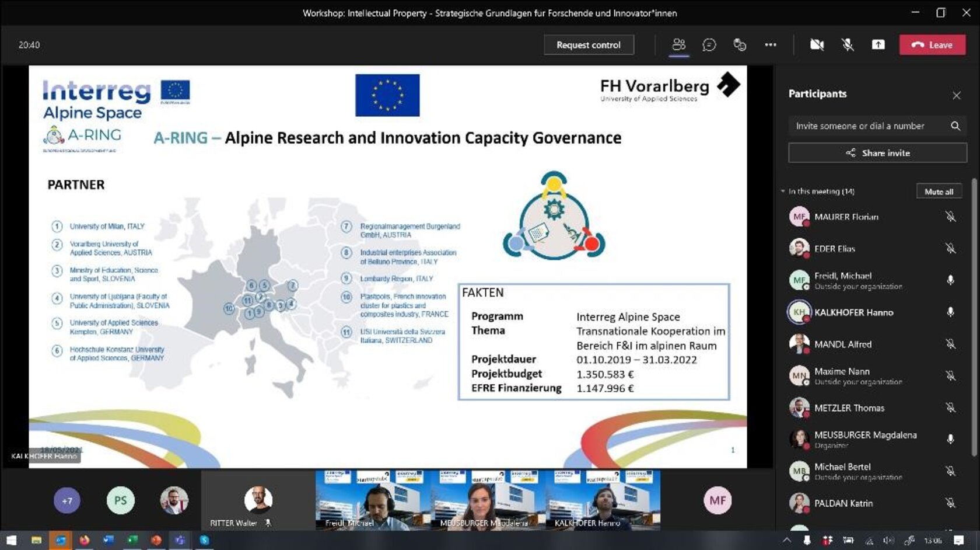Collapse the In this meeting list
Image resolution: width=980 pixels, height=550 pixels.
(783, 192)
